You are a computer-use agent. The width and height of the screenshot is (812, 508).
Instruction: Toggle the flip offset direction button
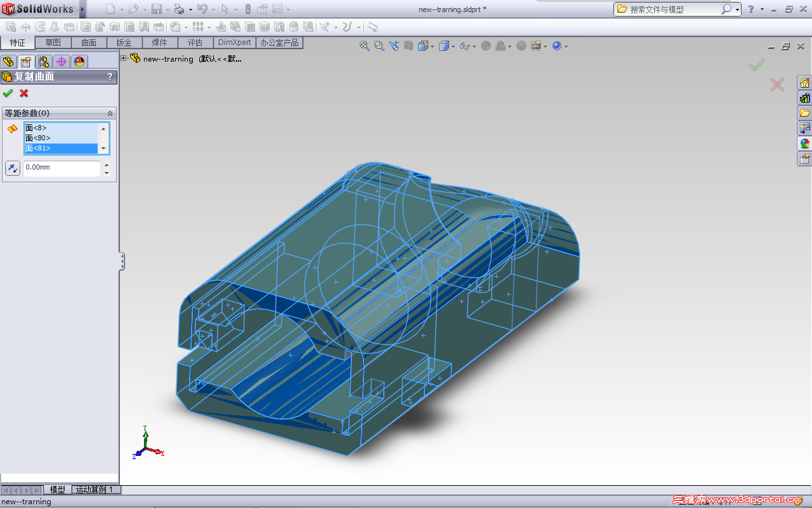pos(13,168)
